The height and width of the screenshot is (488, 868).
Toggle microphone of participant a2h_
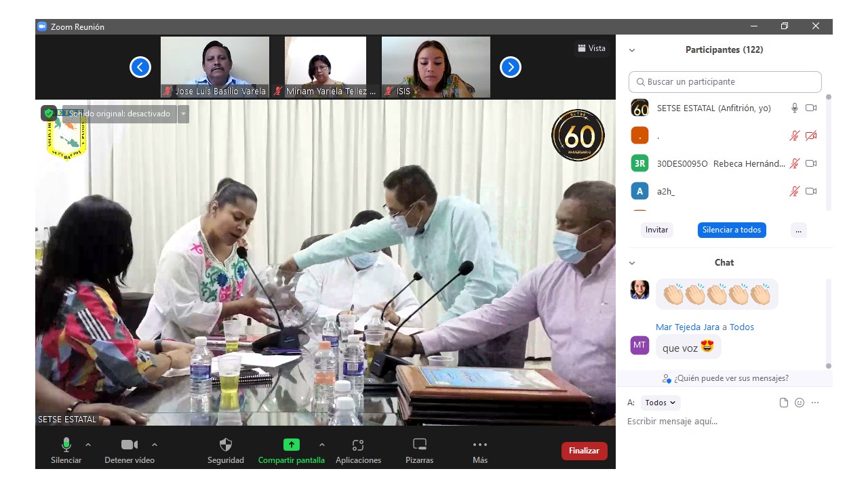794,191
